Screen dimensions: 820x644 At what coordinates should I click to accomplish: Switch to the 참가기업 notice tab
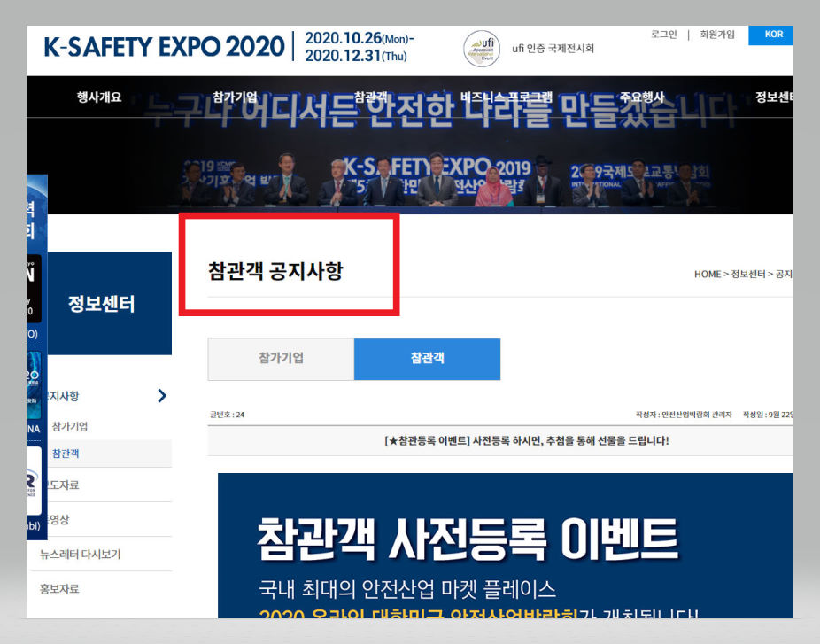click(281, 359)
